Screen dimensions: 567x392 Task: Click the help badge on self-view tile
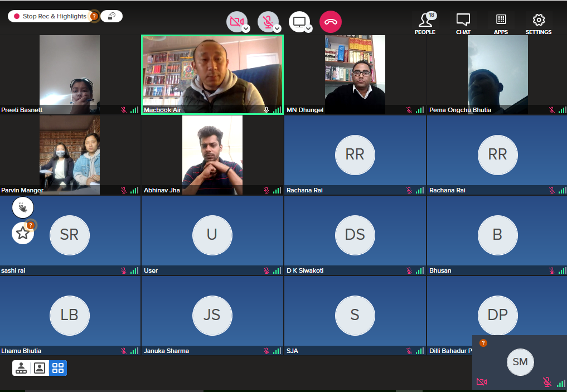coord(483,343)
